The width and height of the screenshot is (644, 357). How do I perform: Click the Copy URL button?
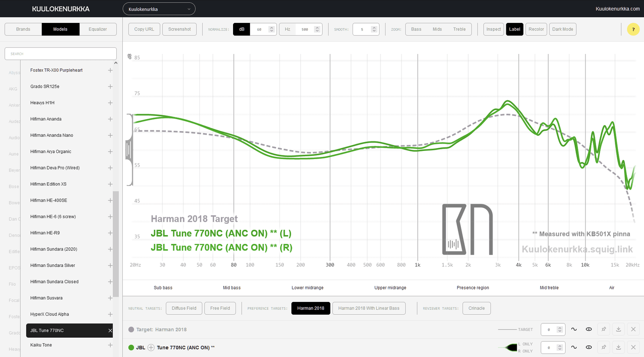(144, 29)
